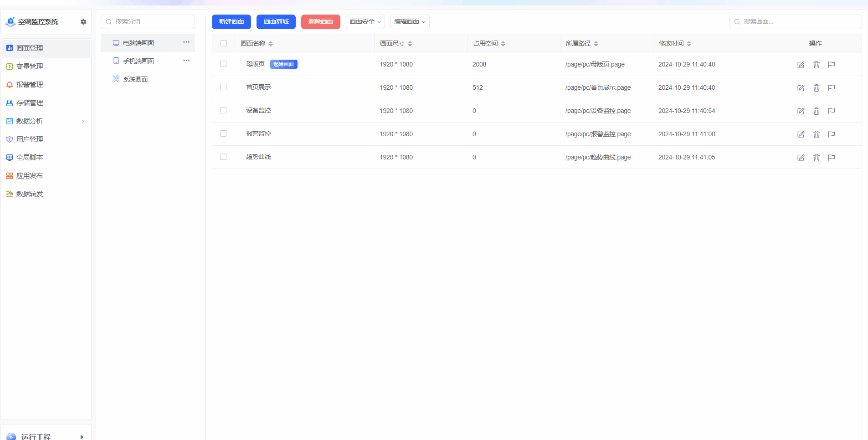
Task: Click the edit icon for 母版页 row
Action: coord(801,65)
